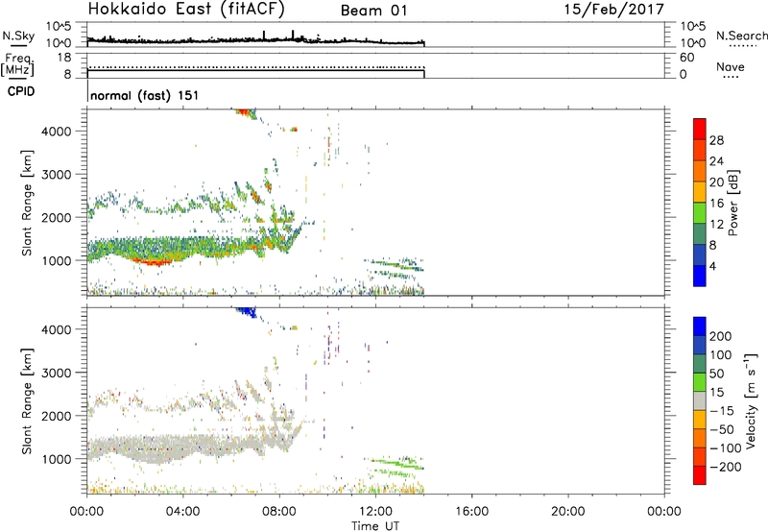Click the 'Time UT' axis title
This screenshot has height=532, width=768.
[375, 526]
